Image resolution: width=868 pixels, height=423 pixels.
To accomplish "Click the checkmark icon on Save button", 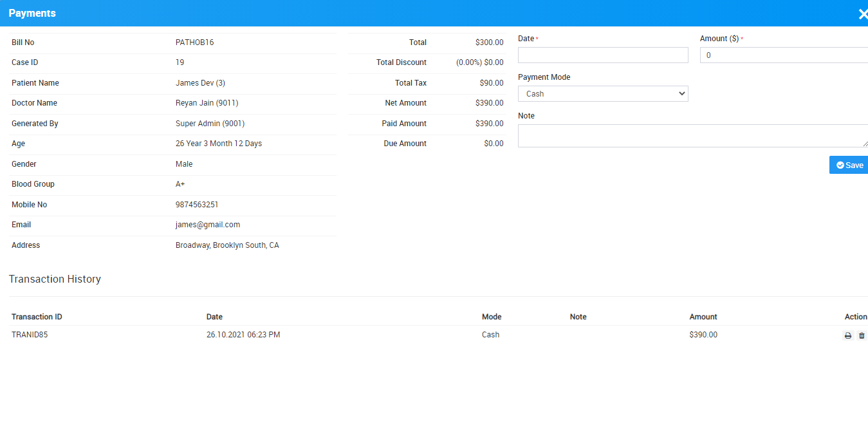I will pyautogui.click(x=840, y=165).
